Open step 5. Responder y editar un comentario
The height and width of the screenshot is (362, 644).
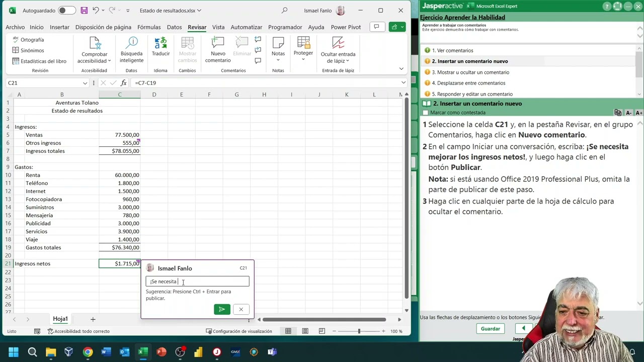(472, 94)
